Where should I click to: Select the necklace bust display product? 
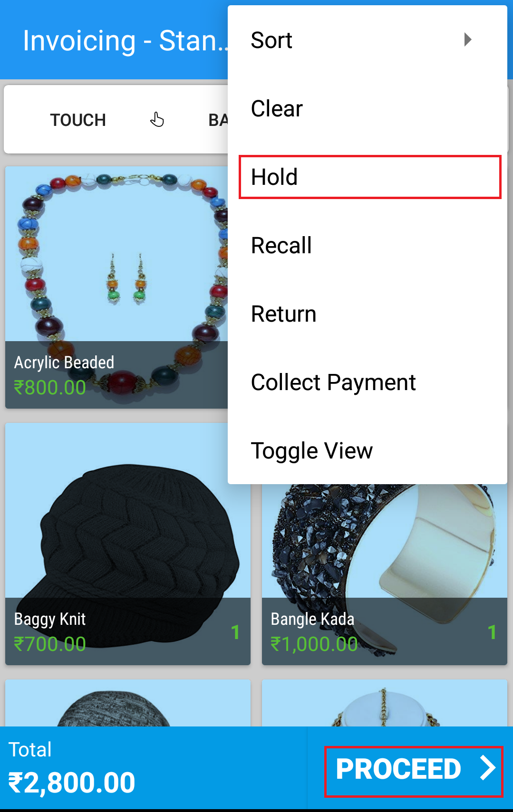click(x=385, y=703)
